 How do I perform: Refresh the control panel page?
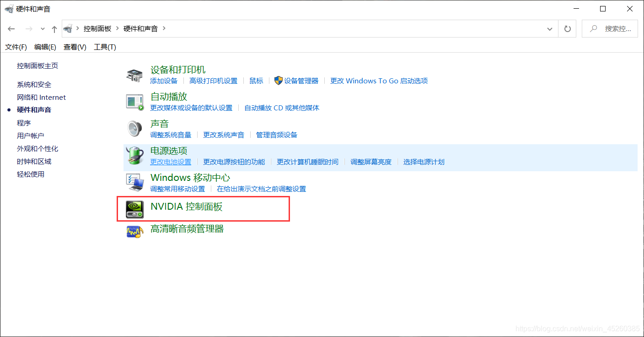[x=568, y=29]
